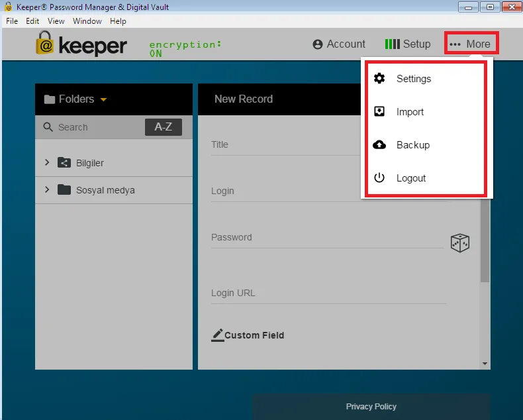
Task: Open the View menu
Action: [x=56, y=21]
